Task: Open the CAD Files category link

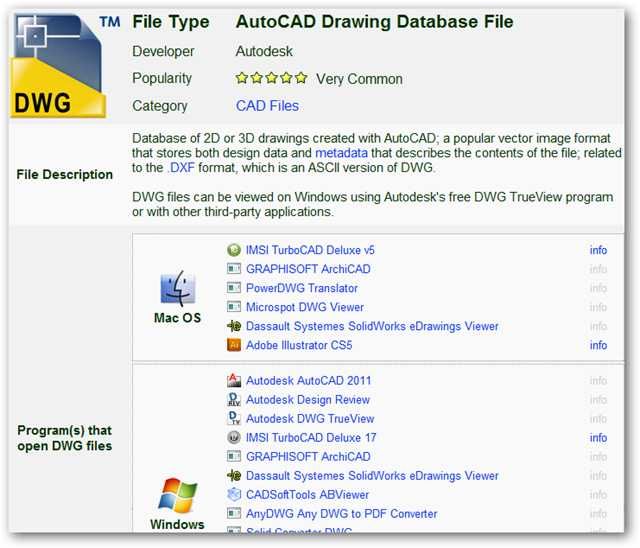Action: [x=267, y=106]
